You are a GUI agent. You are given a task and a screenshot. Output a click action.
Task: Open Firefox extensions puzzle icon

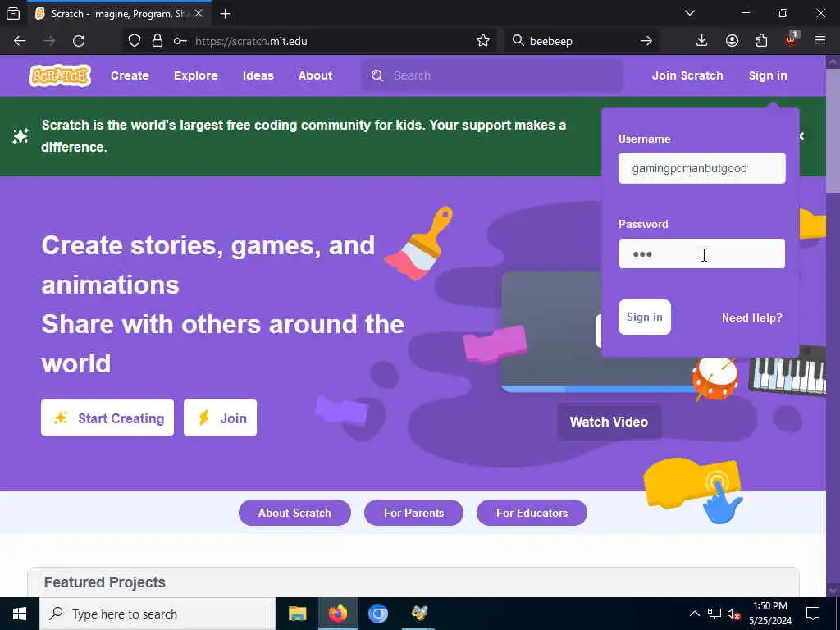coord(761,41)
